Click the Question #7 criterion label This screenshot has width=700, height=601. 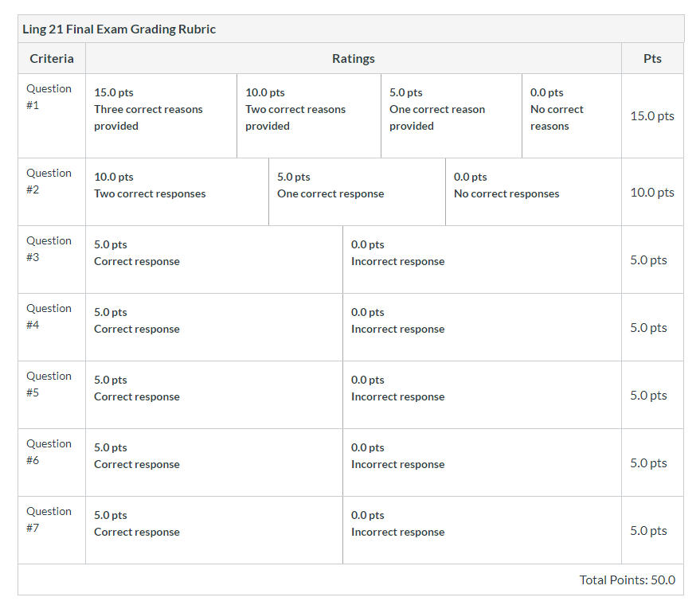coord(49,519)
